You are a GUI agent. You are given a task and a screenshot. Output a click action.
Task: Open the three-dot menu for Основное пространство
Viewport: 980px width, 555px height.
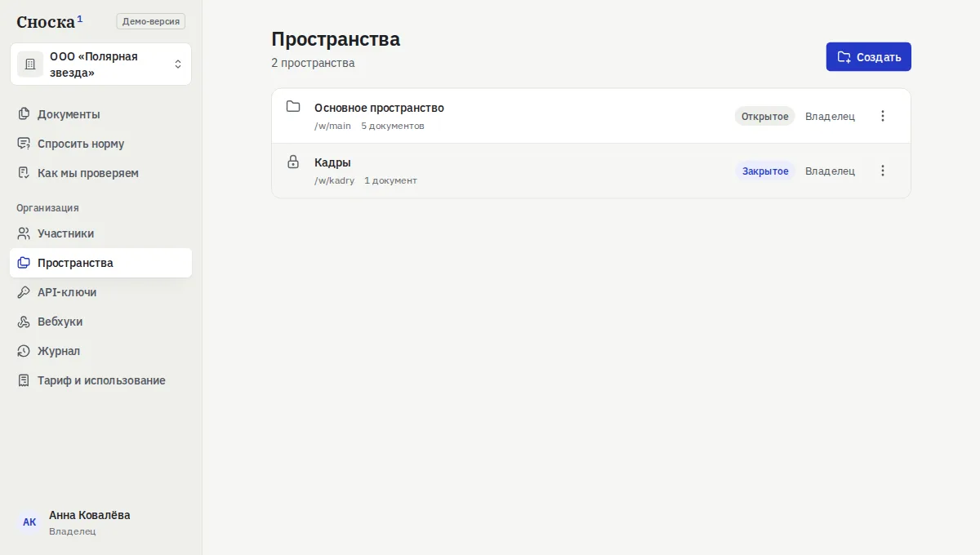[x=883, y=116]
